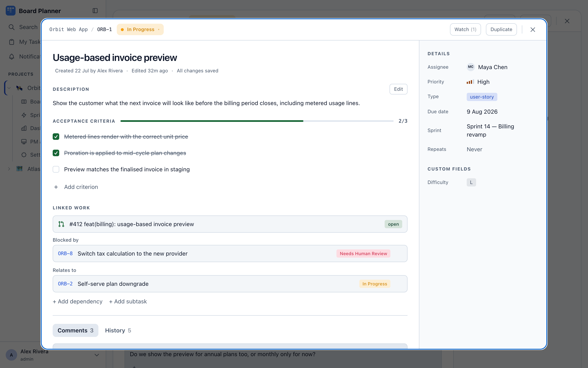Open the Sprints lightning icon
Screen dimensions: 588x368
(24, 115)
